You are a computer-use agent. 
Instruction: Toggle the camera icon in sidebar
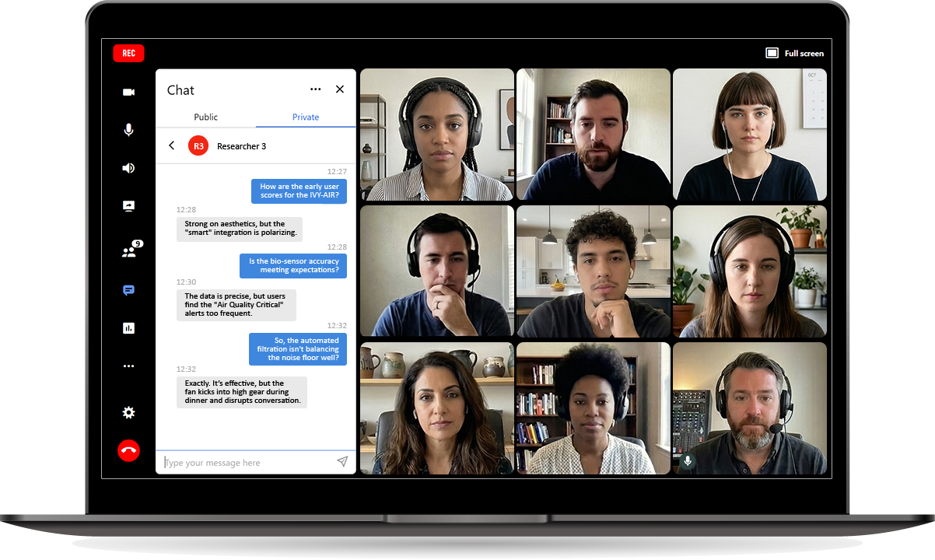click(x=128, y=93)
